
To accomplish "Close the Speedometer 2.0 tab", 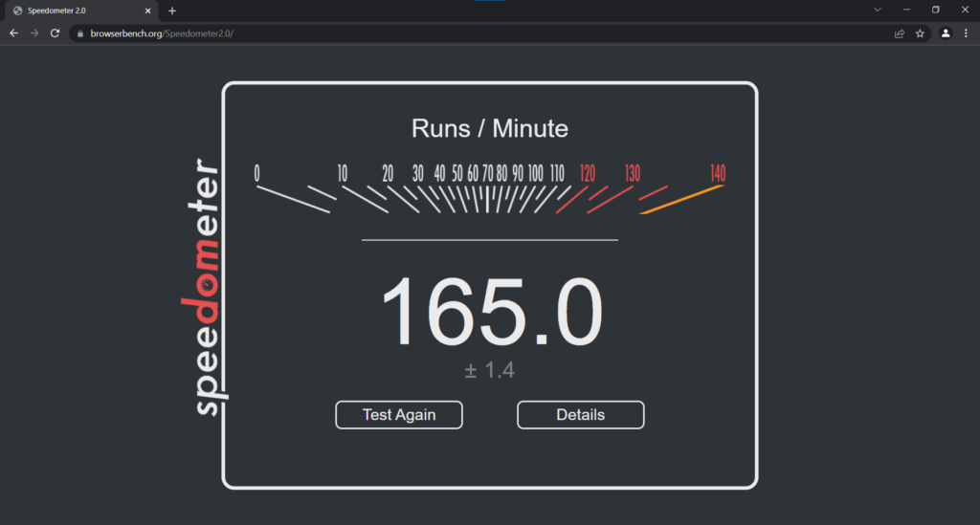I will point(148,11).
